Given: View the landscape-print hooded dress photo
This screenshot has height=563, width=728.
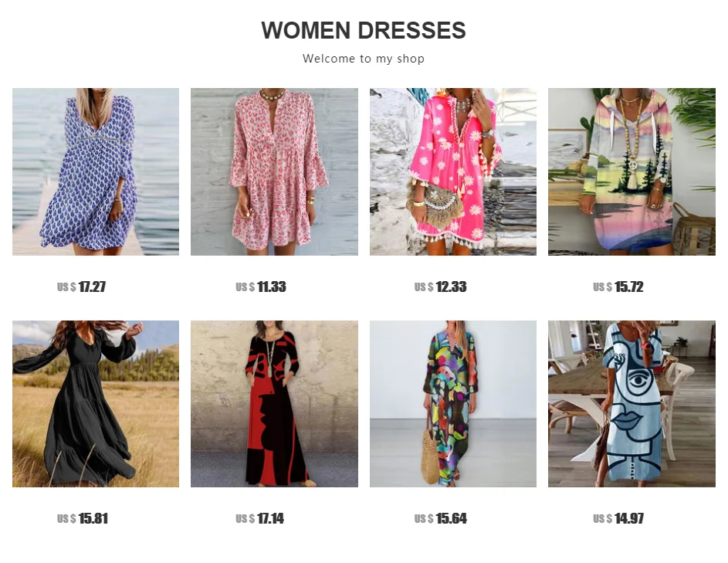Looking at the screenshot, I should [x=631, y=171].
